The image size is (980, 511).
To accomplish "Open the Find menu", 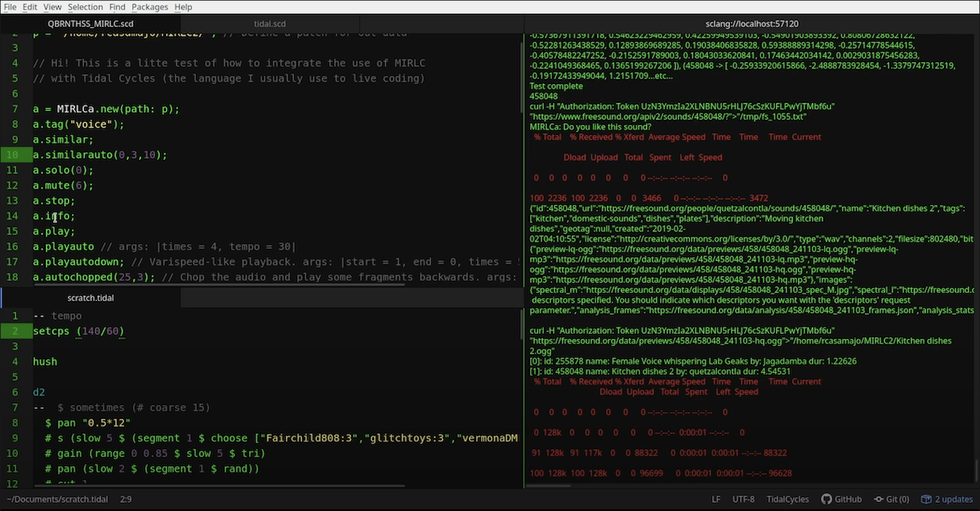I will click(x=118, y=7).
